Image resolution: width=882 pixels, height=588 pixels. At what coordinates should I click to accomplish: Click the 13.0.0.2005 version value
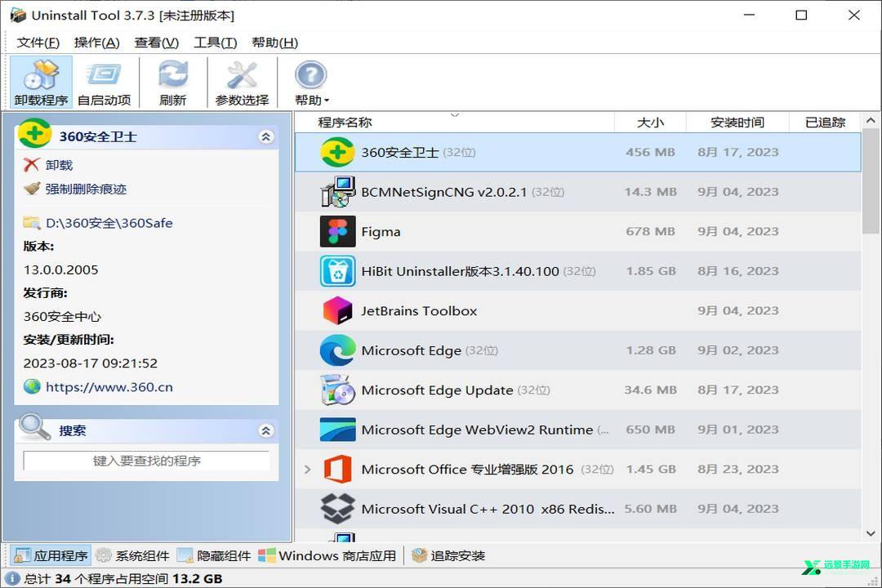click(x=60, y=269)
